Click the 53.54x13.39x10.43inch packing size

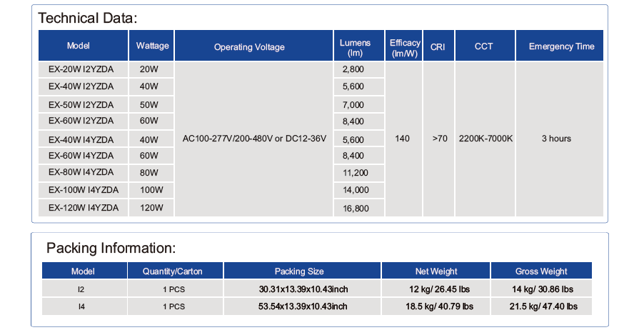pyautogui.click(x=303, y=306)
